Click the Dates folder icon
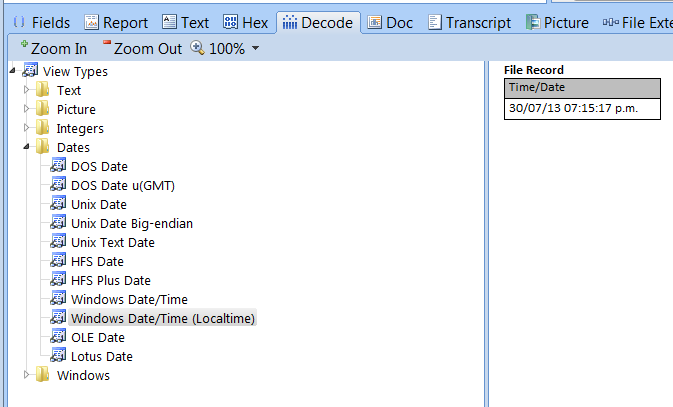Screen dimensions: 673x407 point(42,147)
